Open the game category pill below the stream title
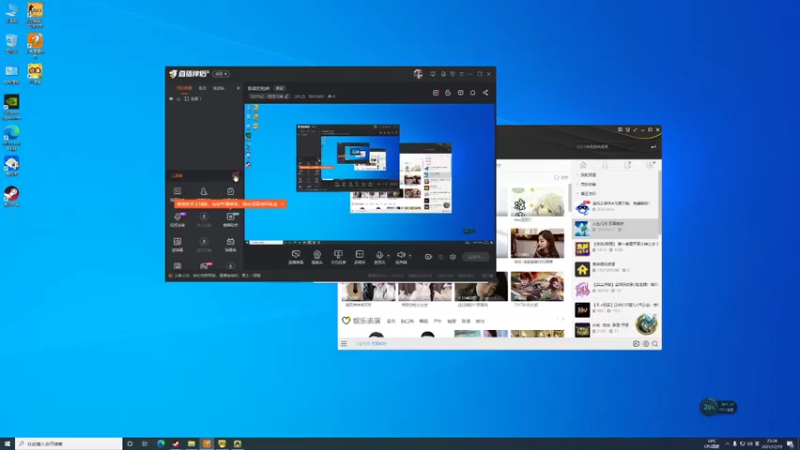Screen dimensions: 800x450 click(x=269, y=96)
